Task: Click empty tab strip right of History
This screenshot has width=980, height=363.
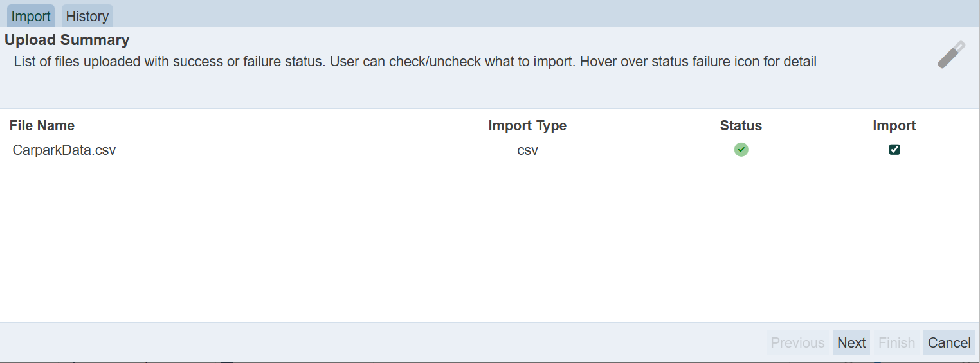Action: tap(514, 14)
